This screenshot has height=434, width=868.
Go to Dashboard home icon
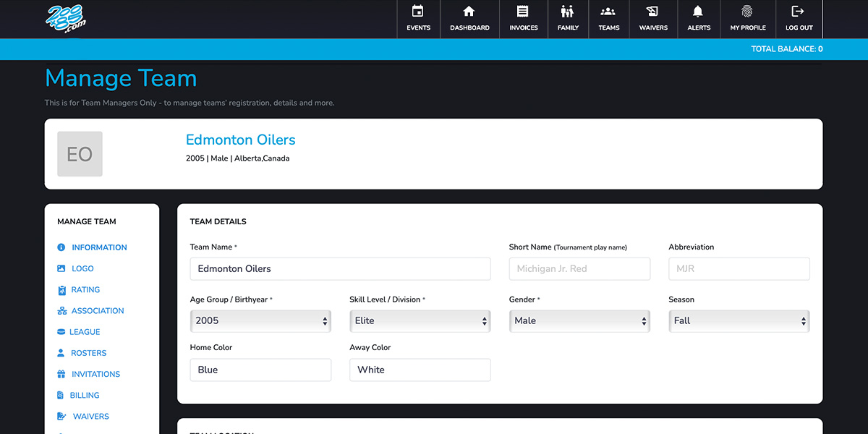coord(469,12)
